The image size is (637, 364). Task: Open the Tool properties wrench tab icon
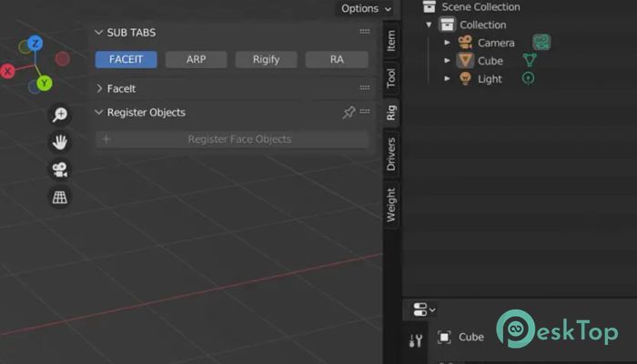415,340
